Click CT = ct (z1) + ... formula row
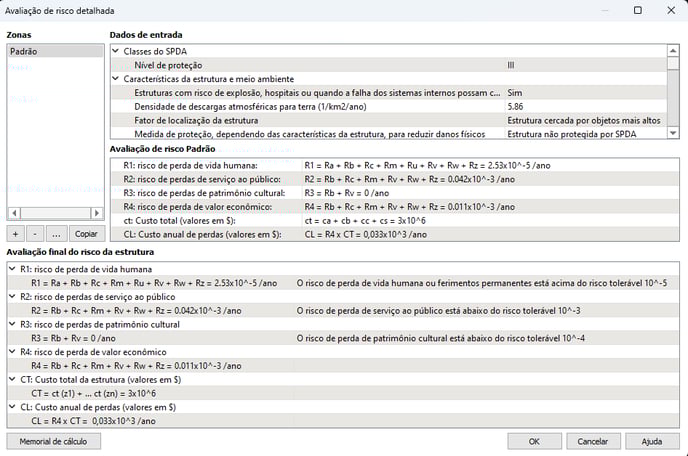Screen dimensions: 688x456 click(93, 394)
